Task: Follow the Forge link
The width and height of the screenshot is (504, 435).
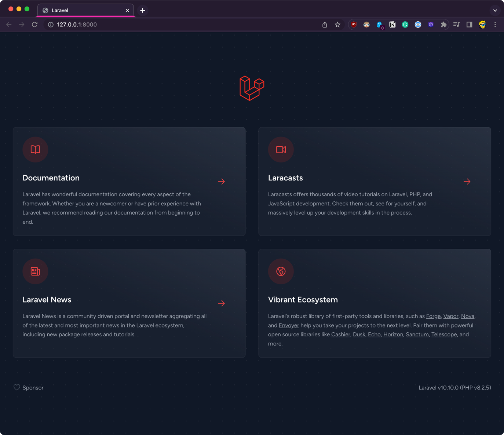Action: 433,316
